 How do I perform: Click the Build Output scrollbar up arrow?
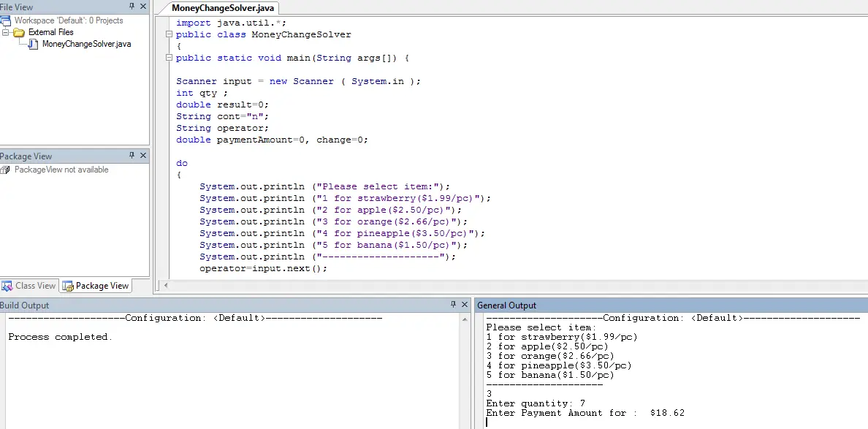pos(465,319)
